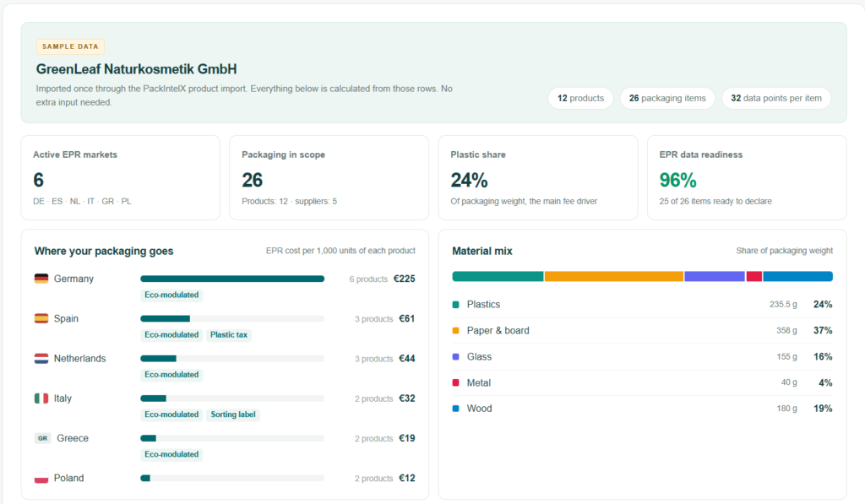
Task: Click the Wood 19% share value
Action: click(823, 409)
